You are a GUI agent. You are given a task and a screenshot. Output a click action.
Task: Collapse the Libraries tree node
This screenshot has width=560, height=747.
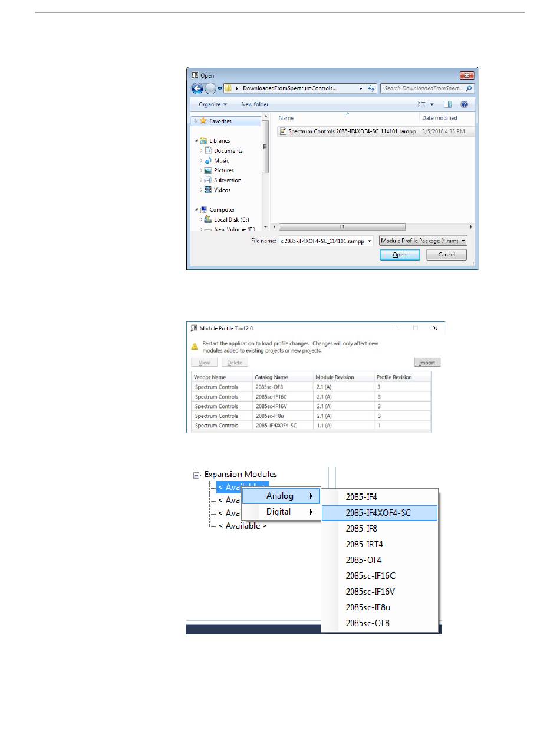click(x=196, y=141)
